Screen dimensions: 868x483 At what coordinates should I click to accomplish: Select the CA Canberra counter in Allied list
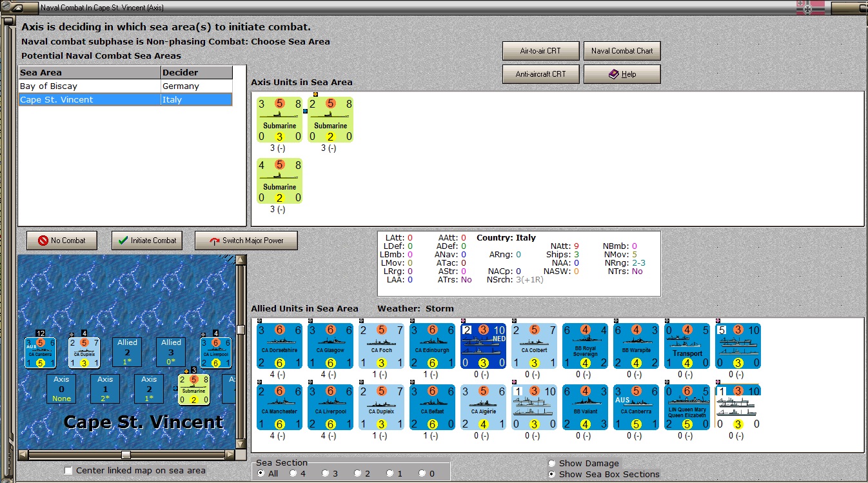(x=636, y=407)
